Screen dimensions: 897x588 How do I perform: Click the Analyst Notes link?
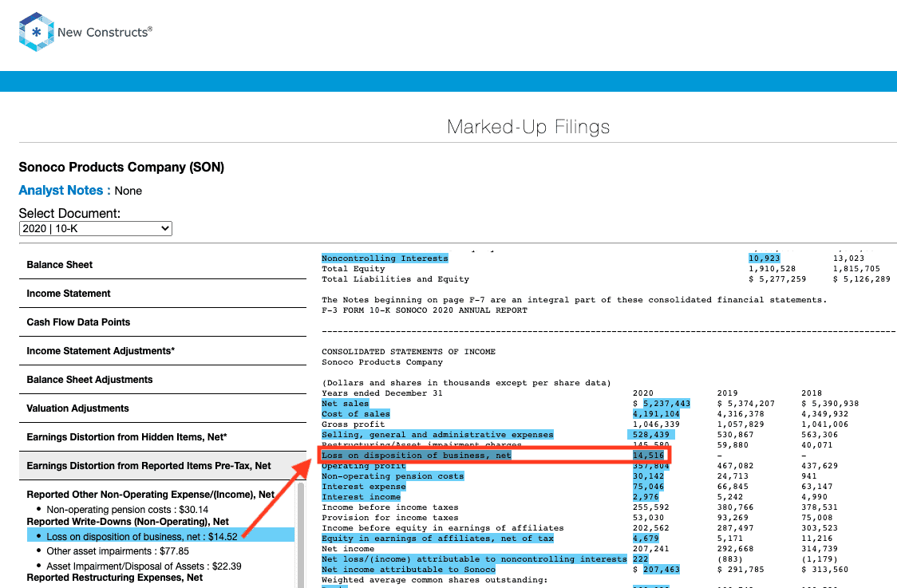tap(65, 191)
